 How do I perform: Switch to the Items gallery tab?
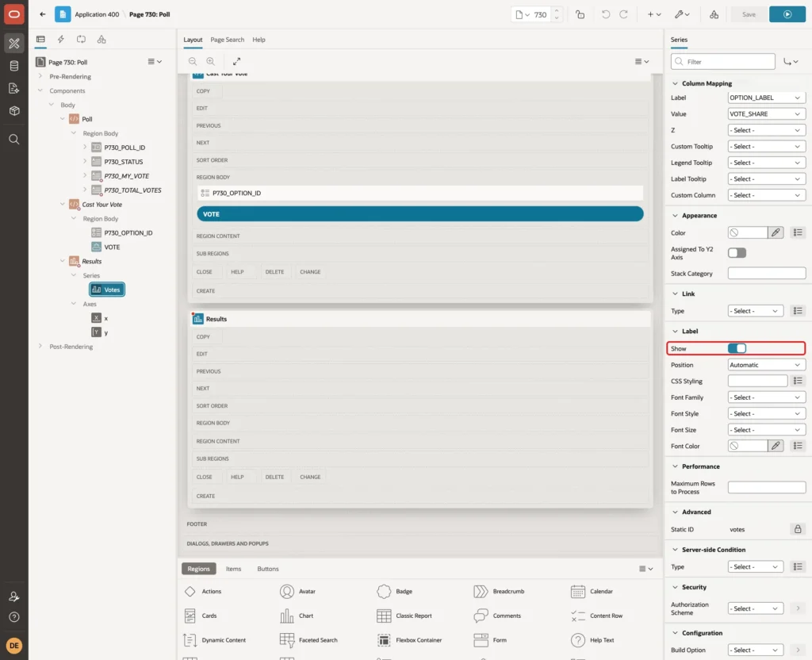click(234, 569)
